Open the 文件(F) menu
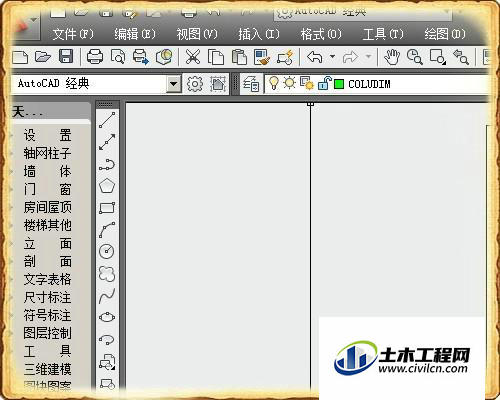The image size is (500, 400). 73,34
